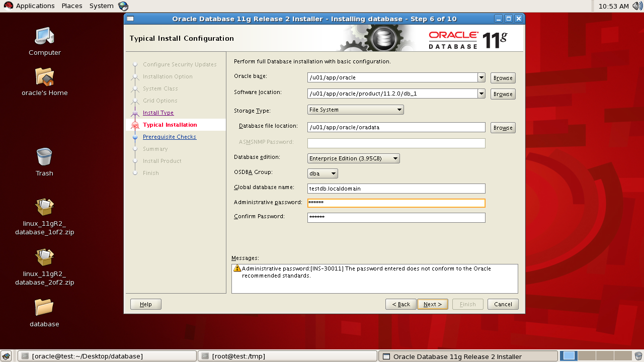Click the Confirm Password field
This screenshot has height=362, width=644.
coord(396,218)
